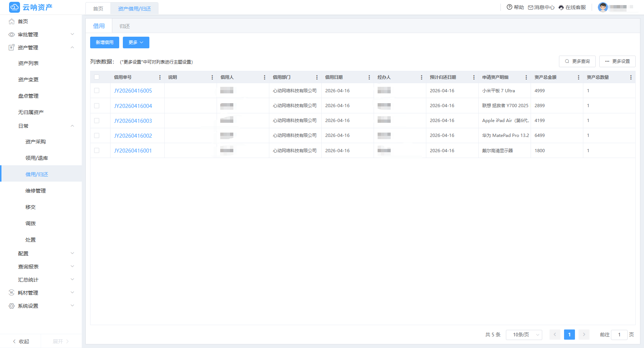Open the 更多 dropdown button
The width and height of the screenshot is (644, 348).
pos(136,43)
